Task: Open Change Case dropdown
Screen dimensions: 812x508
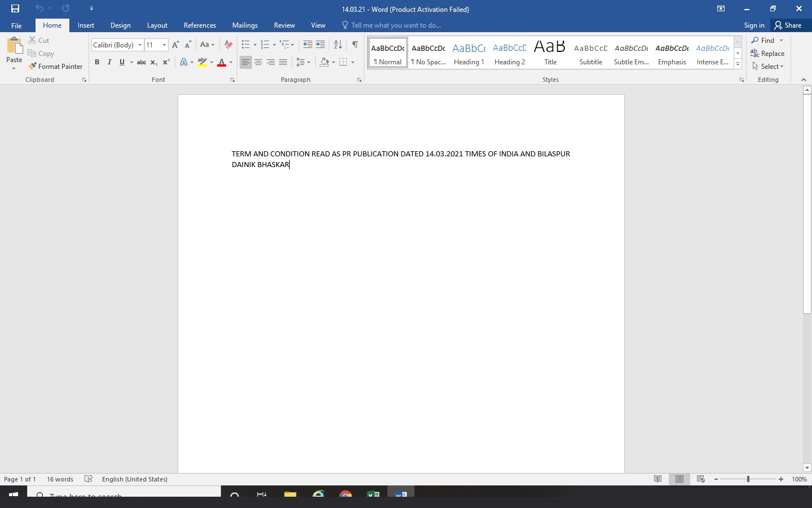Action: [207, 45]
